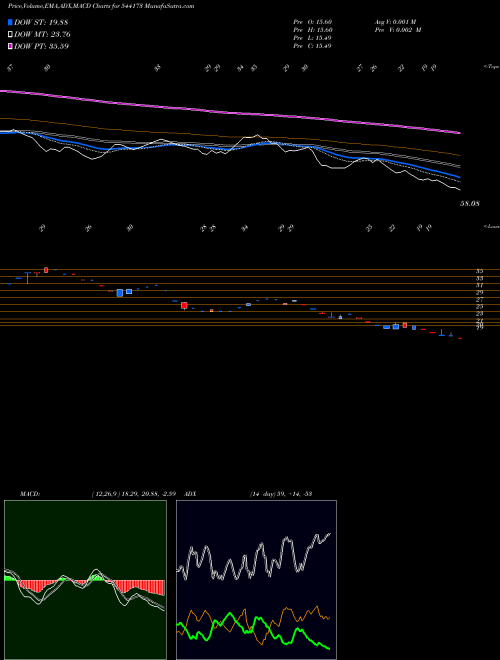Select the 'DOW MT: 23.76' legend text
Viewport: 500px width, 660px height.
pyautogui.click(x=42, y=35)
